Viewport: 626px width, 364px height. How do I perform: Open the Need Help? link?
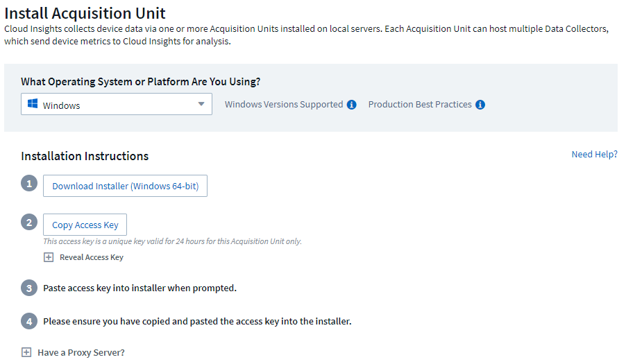tap(594, 154)
